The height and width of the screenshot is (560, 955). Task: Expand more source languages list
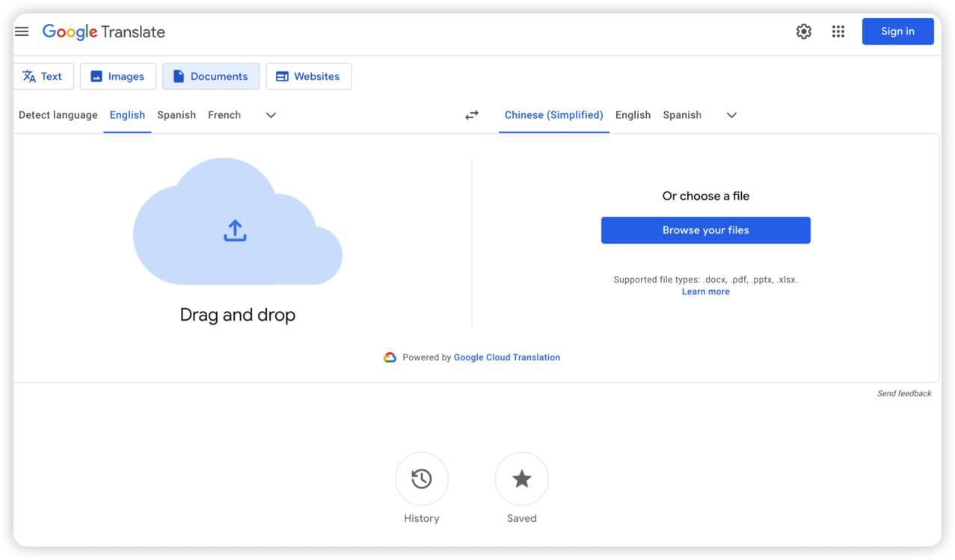click(x=271, y=115)
